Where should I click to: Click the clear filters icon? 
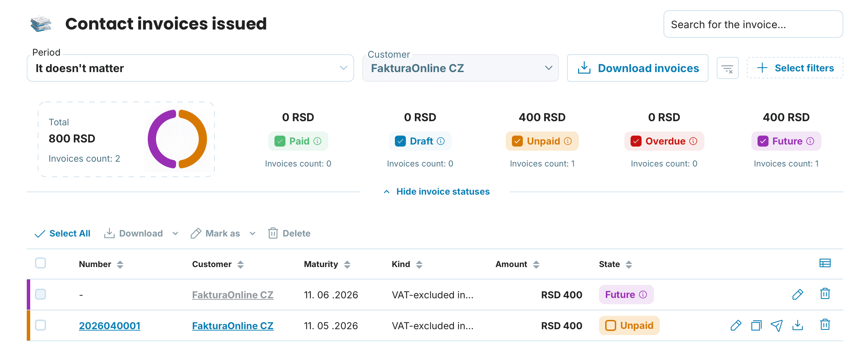tap(727, 68)
